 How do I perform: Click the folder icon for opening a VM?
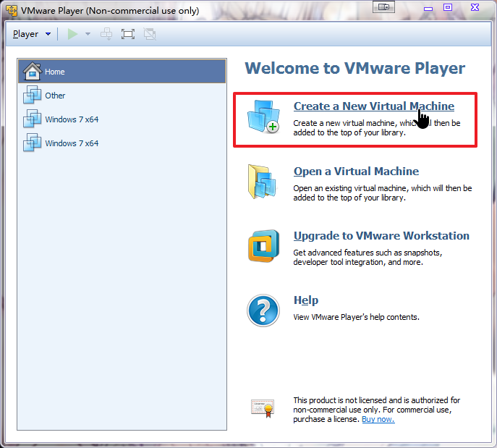tap(263, 182)
